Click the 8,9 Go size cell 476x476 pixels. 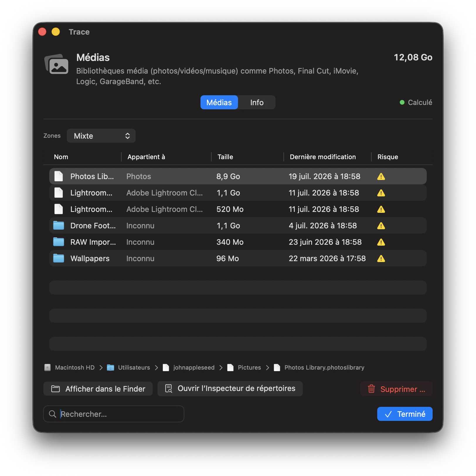228,176
